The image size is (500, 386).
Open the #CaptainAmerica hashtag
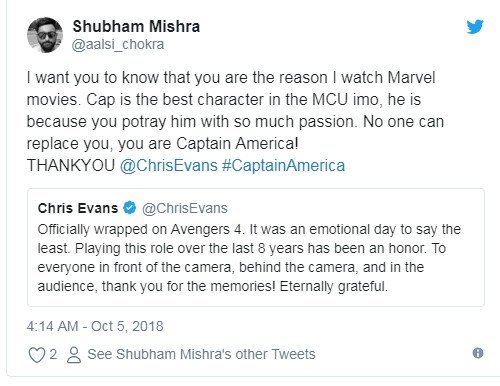(283, 166)
